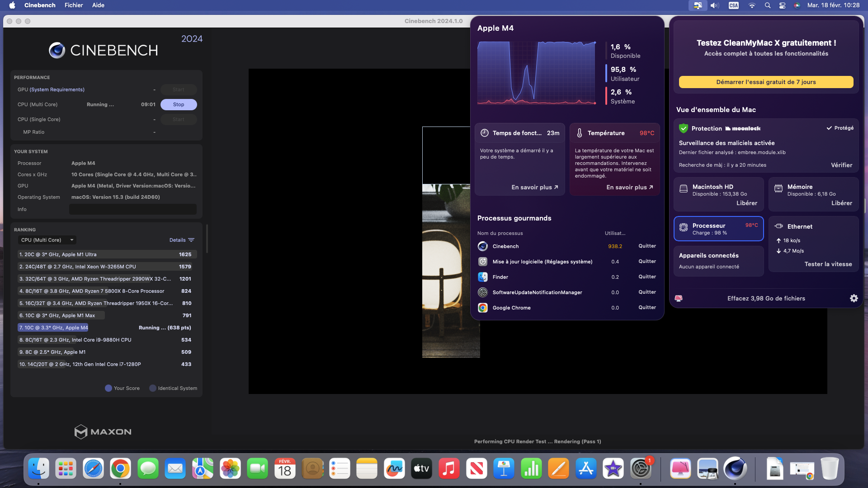This screenshot has height=488, width=868.
Task: Open the Control Center menu bar icon
Action: [x=782, y=5]
